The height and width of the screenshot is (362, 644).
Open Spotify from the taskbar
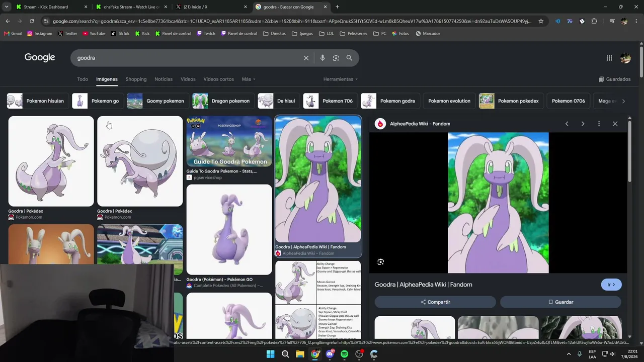click(x=344, y=354)
